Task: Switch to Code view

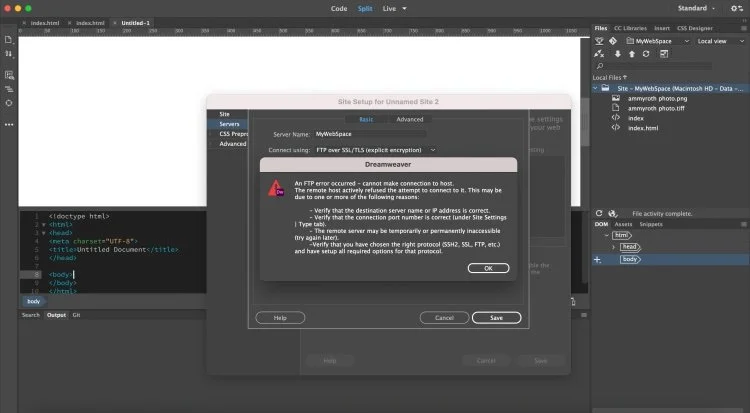Action: (x=339, y=9)
